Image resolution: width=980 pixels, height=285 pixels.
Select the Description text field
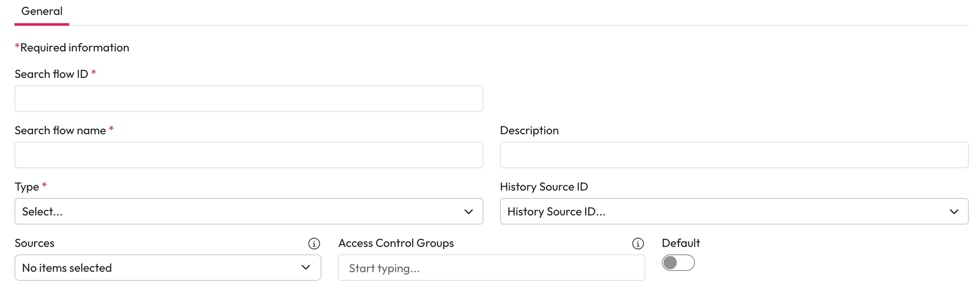pos(734,155)
